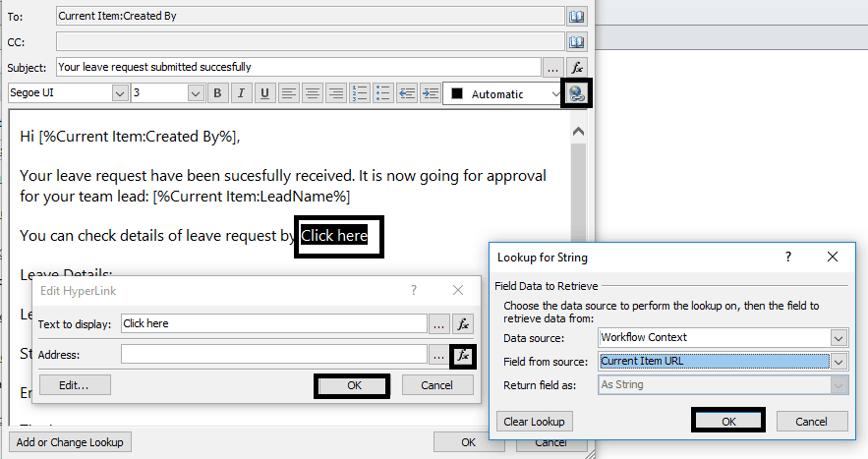Insert hyperlink using globe chain icon
868x459 pixels.
point(576,93)
